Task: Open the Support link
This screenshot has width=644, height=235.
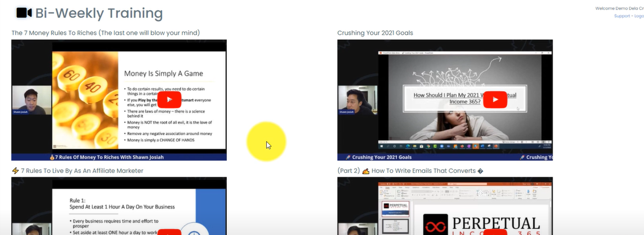Action: tap(622, 16)
